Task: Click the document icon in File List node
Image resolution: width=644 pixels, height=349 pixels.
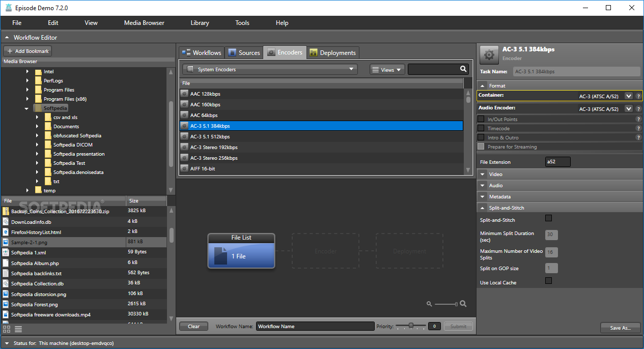Action: click(220, 256)
